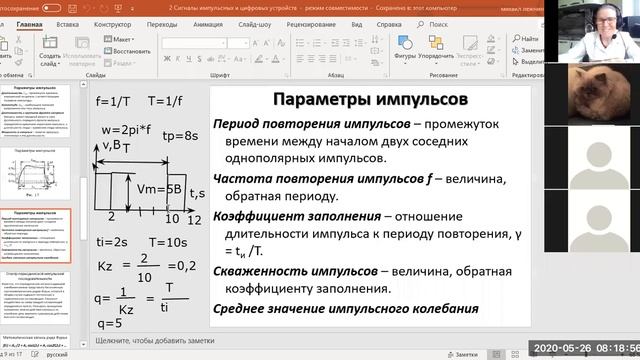Screen dimensions: 640x360
Task: Click the shape outline pencil icon
Action: [491, 50]
